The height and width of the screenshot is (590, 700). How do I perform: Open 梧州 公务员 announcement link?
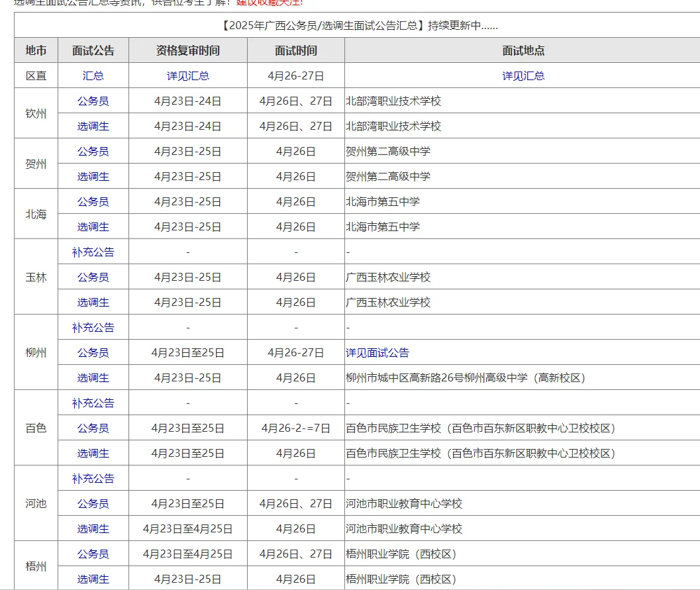point(93,554)
